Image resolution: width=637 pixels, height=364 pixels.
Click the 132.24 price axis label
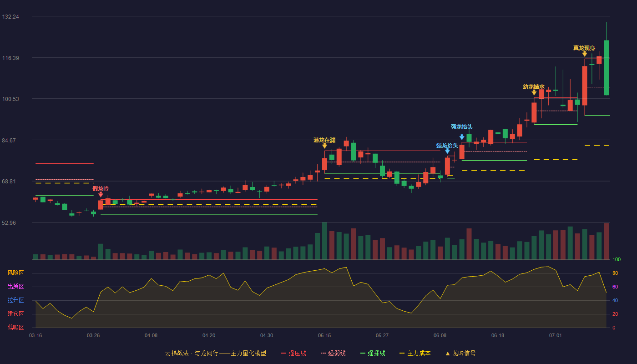tap(10, 17)
